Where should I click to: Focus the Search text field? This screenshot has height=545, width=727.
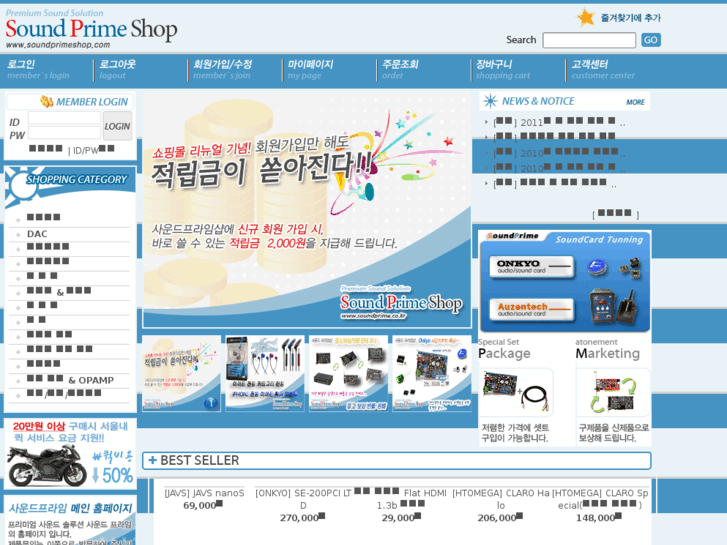pyautogui.click(x=589, y=40)
